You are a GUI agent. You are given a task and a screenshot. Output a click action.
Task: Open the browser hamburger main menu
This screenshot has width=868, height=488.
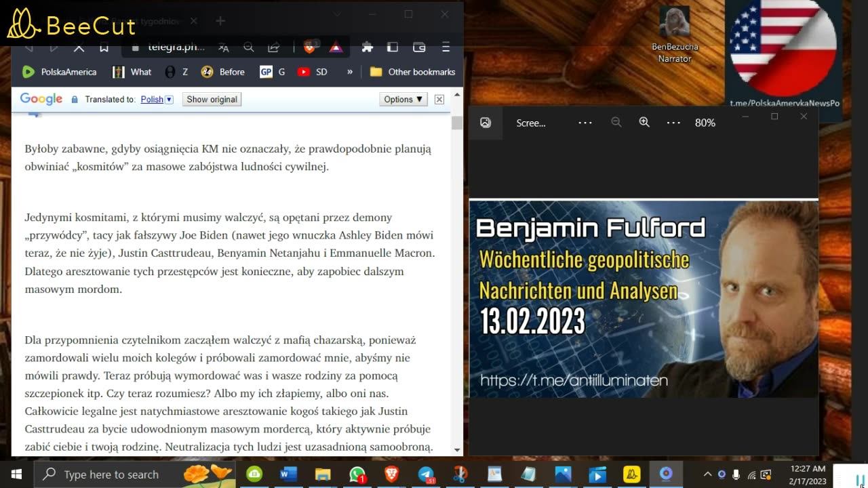click(446, 47)
